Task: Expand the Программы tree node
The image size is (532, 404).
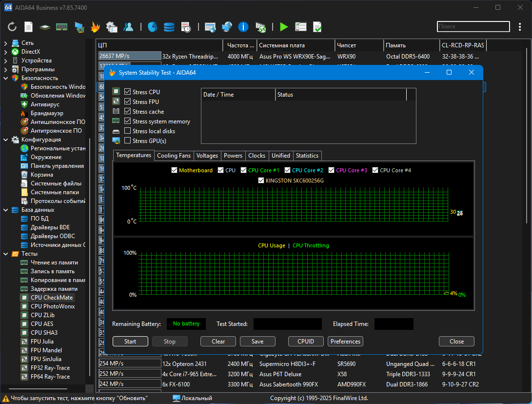Action: tap(5, 70)
